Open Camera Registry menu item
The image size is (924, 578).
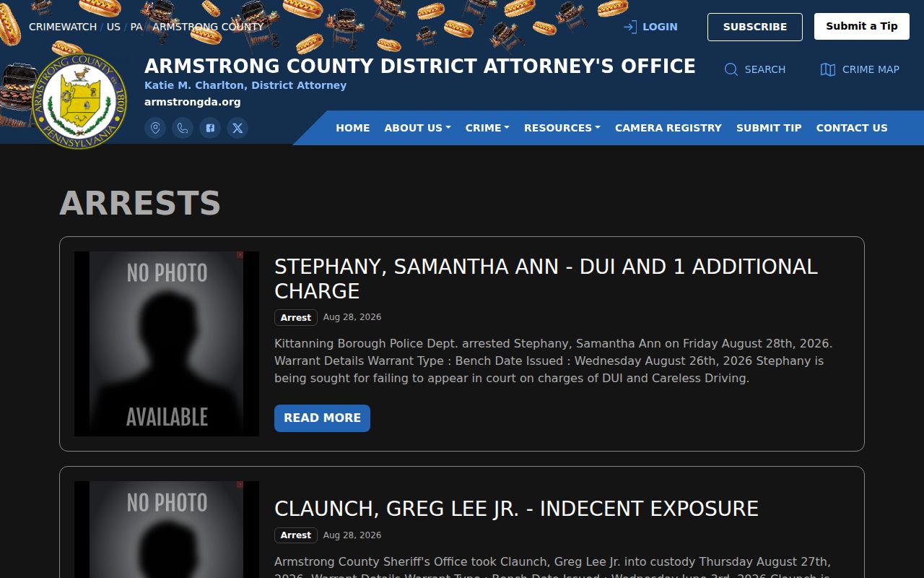(668, 128)
